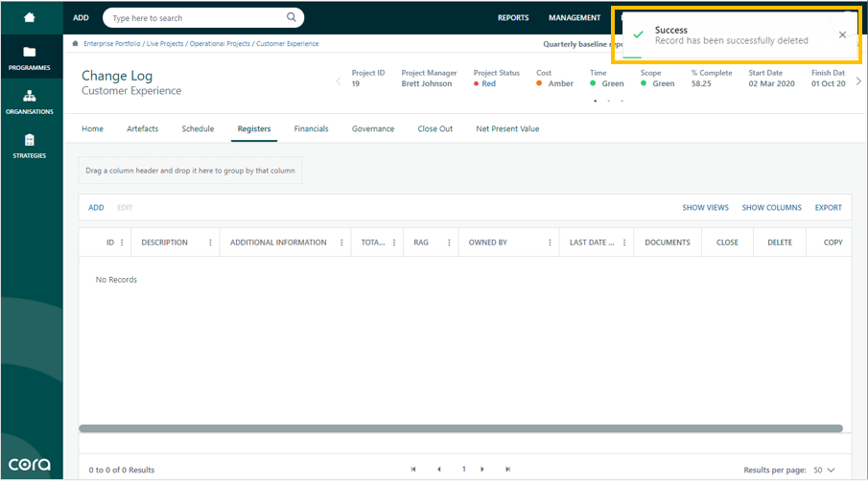Sort by the DESCRIPTION column header
The image size is (868, 484).
(x=164, y=242)
